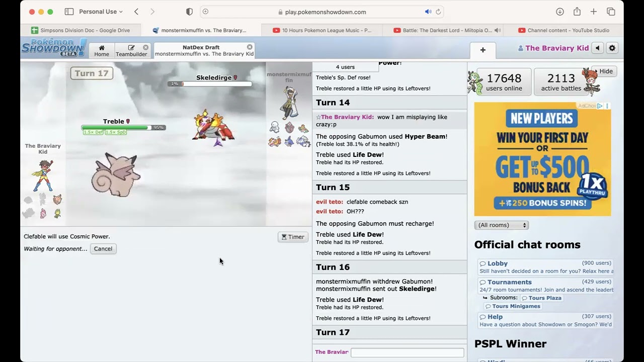Viewport: 644px width, 362px height.
Task: Click the Pokemon Showdown logo
Action: [54, 48]
